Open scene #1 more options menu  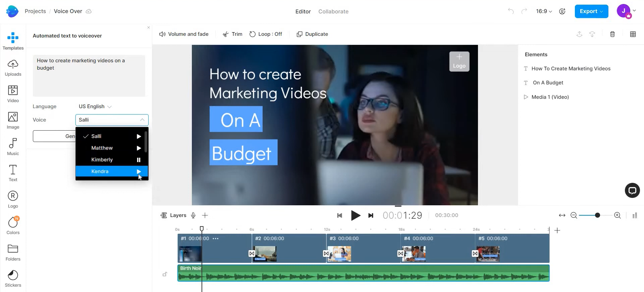pos(216,238)
